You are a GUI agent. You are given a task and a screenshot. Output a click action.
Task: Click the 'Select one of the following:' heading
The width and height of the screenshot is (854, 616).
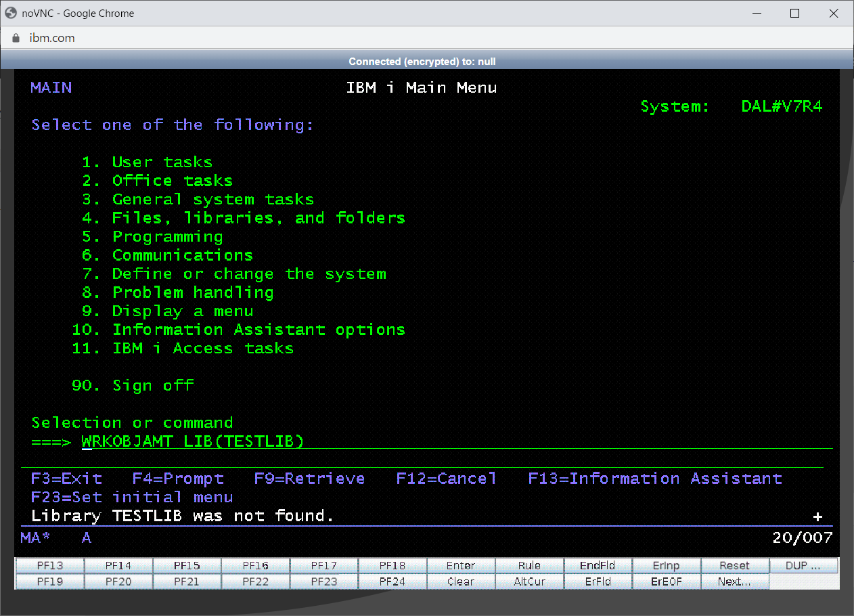pyautogui.click(x=173, y=125)
